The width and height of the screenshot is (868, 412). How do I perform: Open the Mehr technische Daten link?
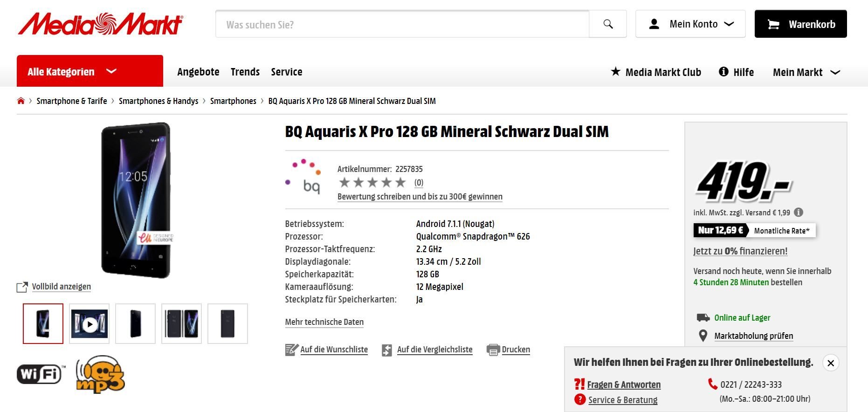click(x=324, y=322)
